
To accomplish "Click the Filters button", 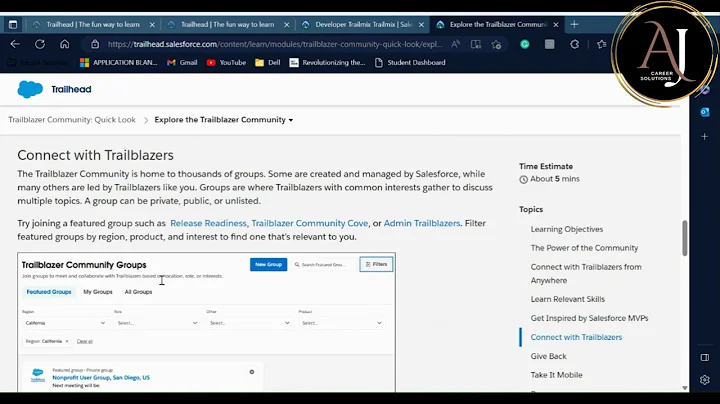I will 376,264.
